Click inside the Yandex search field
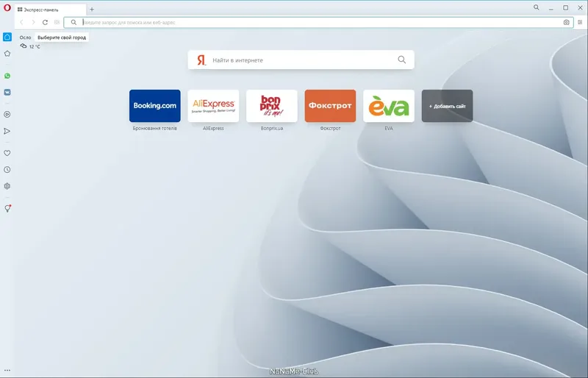Image resolution: width=588 pixels, height=378 pixels. tap(301, 60)
